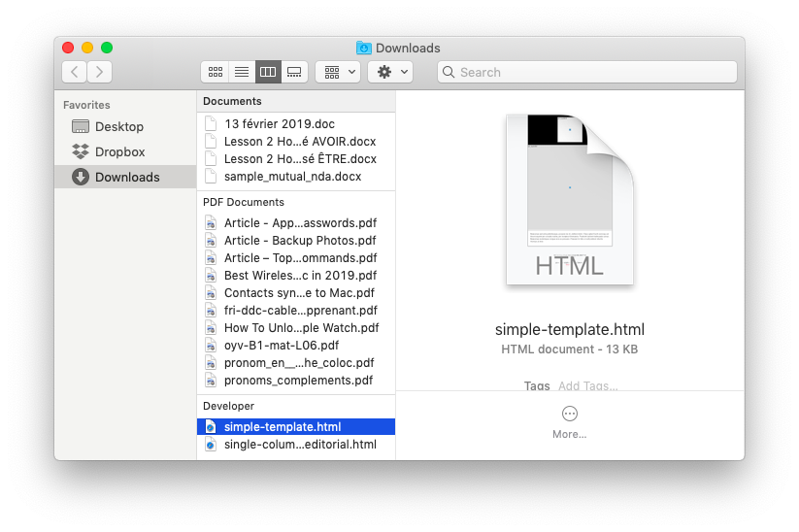Select Downloads in the Favorites sidebar
Screen dimensions: 799x532
[x=126, y=178]
